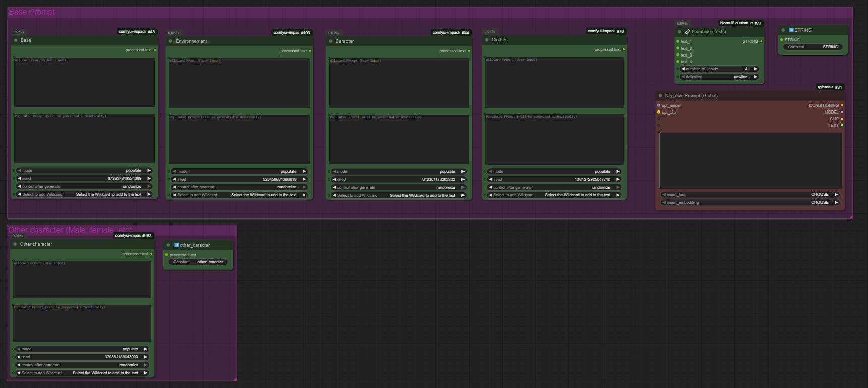
Task: Click the collapse dot on the Clothes node
Action: (x=487, y=40)
